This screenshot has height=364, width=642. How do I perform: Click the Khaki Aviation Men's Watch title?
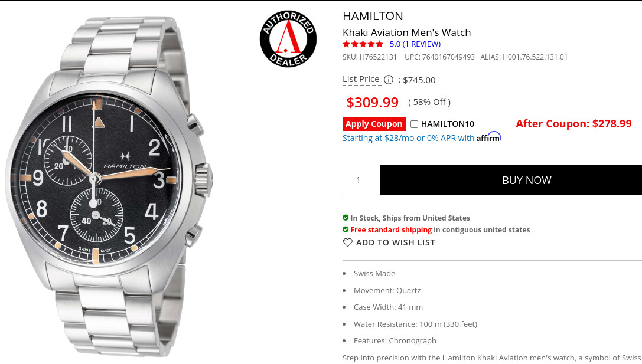click(x=406, y=32)
